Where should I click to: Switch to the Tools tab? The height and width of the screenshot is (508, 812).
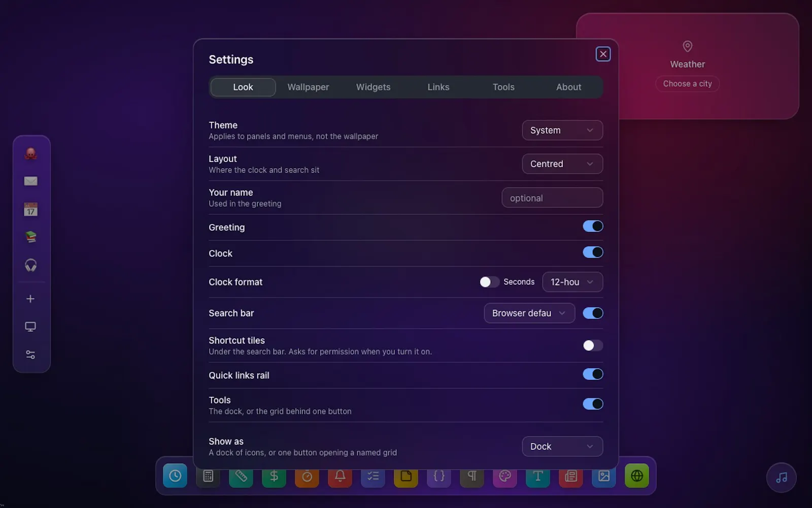tap(503, 87)
